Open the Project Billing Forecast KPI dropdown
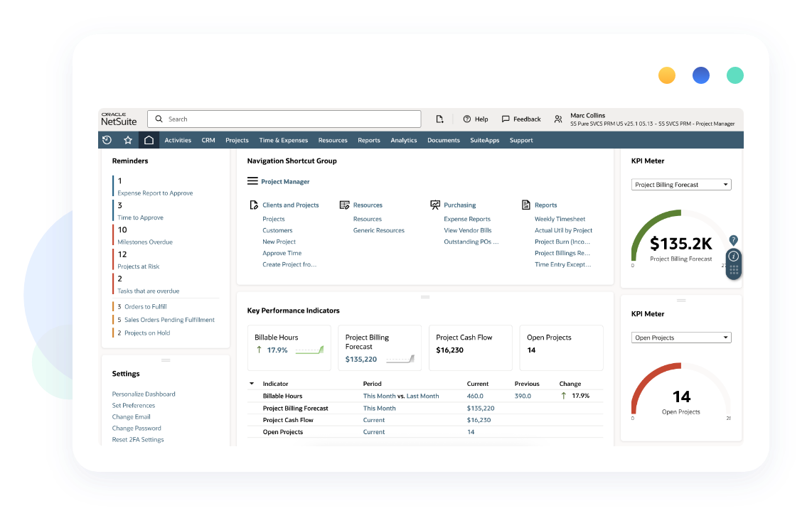 click(x=681, y=185)
